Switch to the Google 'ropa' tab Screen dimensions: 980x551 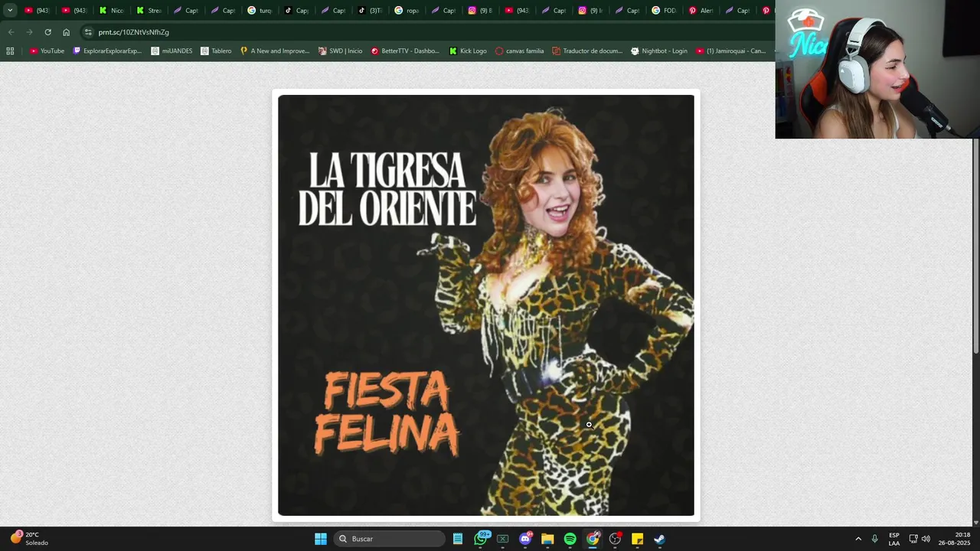(407, 11)
